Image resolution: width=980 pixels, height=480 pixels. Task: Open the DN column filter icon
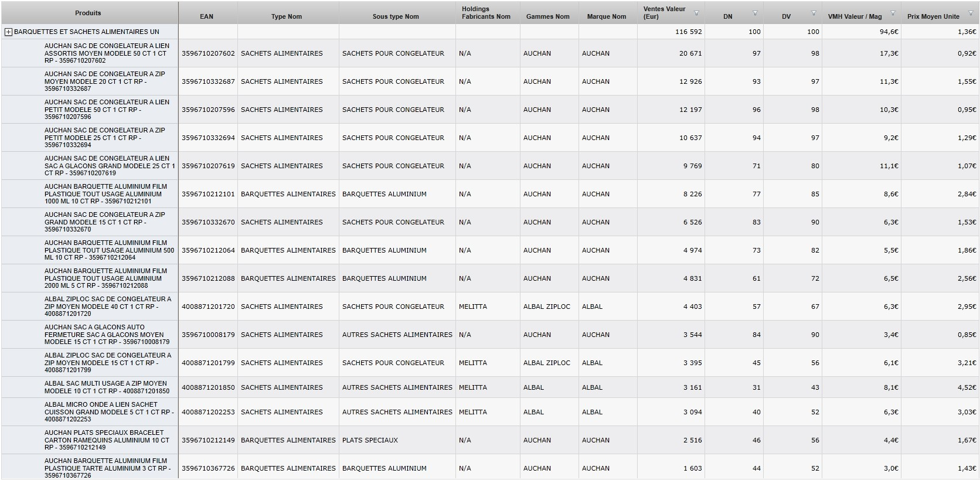click(755, 13)
